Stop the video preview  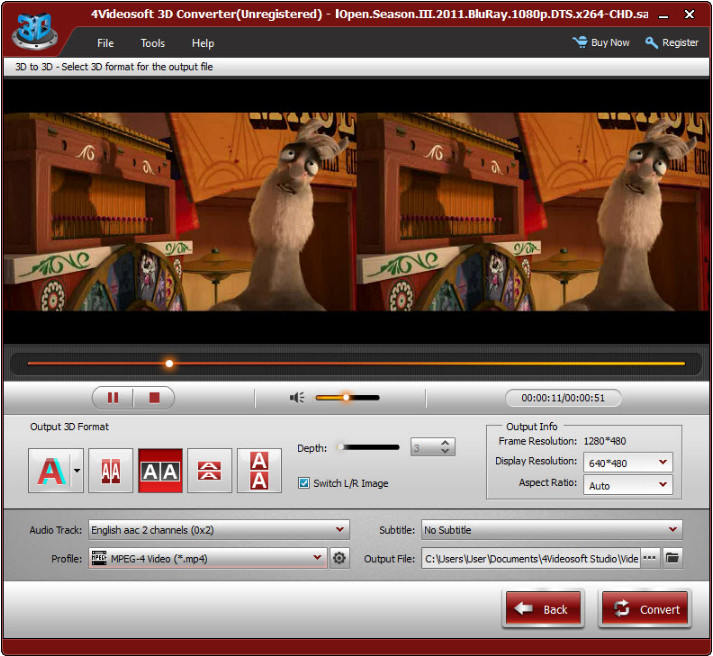155,398
